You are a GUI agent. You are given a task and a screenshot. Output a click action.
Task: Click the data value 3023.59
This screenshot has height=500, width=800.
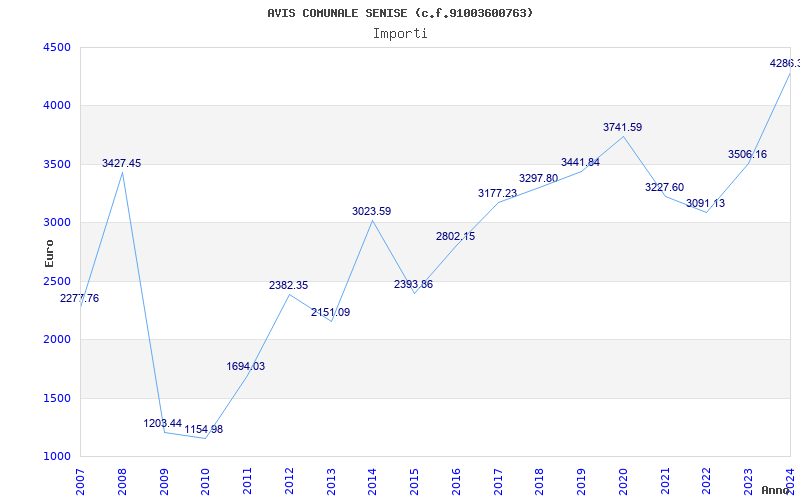(371, 211)
